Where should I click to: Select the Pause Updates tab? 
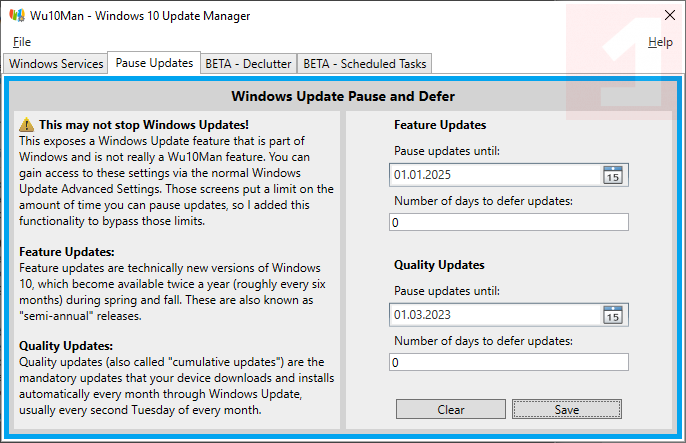tap(154, 63)
